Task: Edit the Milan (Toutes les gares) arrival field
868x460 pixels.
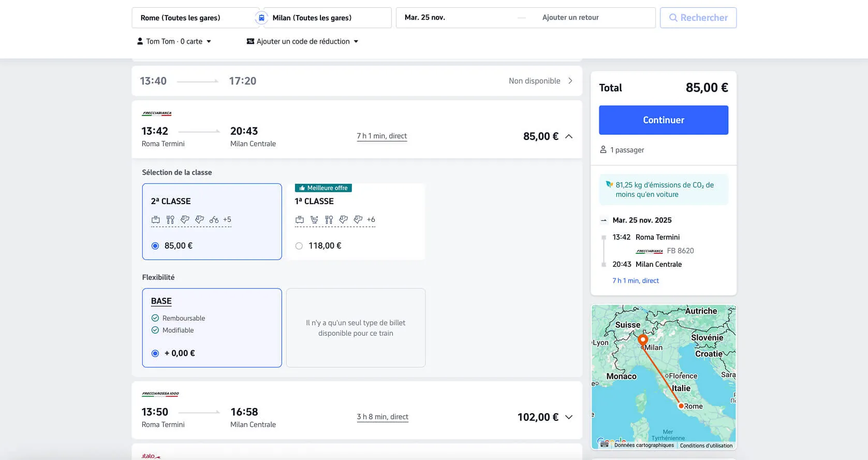Action: 328,18
